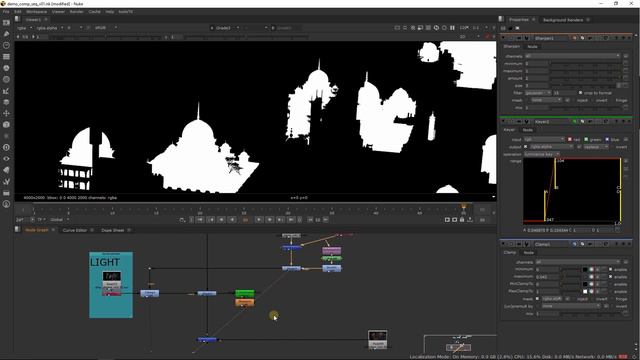This screenshot has height=360, width=640.
Task: Click the Viewer refresh icon
Action: click(x=436, y=28)
